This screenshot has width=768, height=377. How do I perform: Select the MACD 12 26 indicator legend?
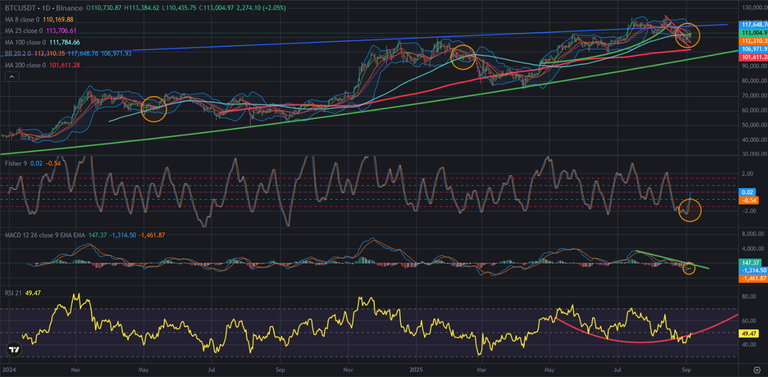click(44, 235)
